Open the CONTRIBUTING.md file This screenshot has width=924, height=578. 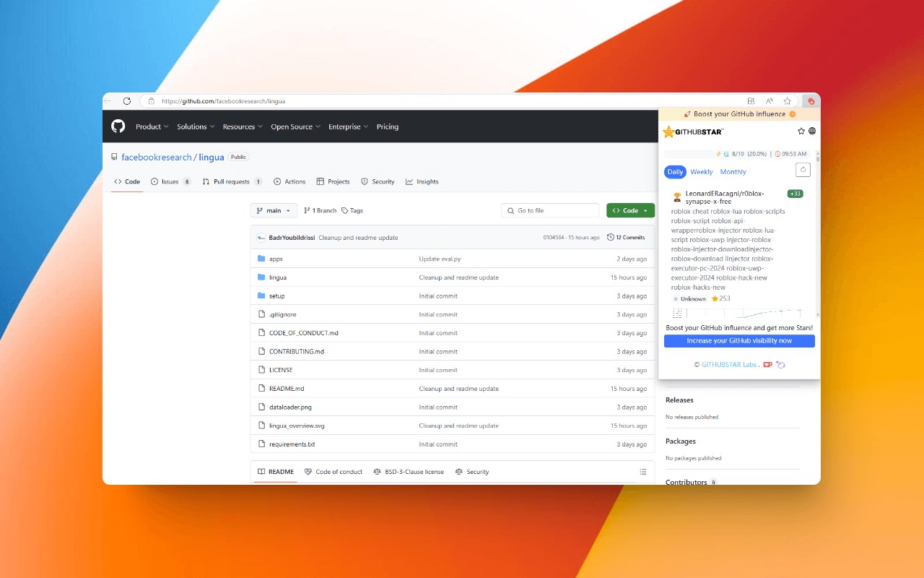(297, 352)
